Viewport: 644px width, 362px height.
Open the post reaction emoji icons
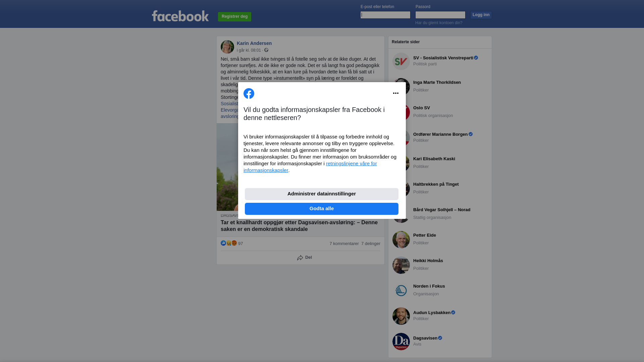pyautogui.click(x=229, y=243)
